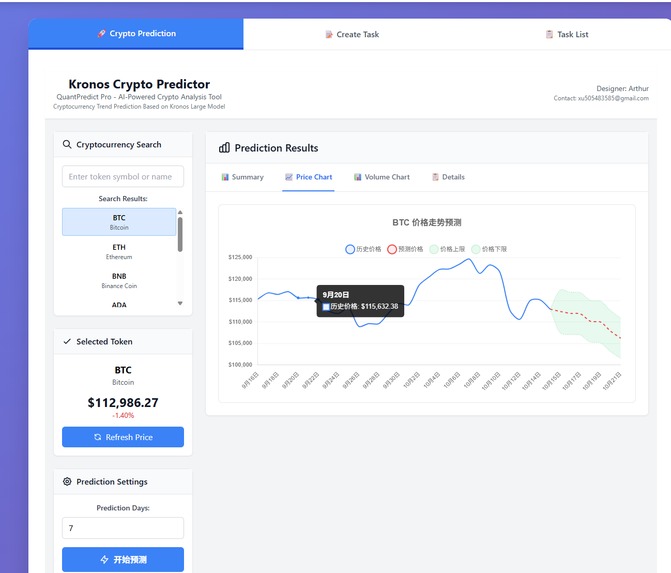Click the $125,000 y-axis label

click(240, 257)
